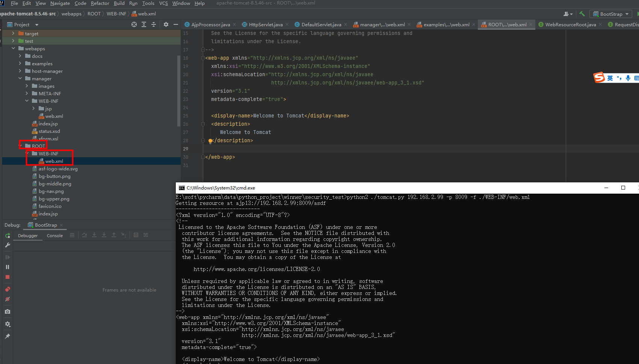Viewport: 639px width, 364px height.
Task: Click the Sogou microphone voice icon
Action: point(628,78)
